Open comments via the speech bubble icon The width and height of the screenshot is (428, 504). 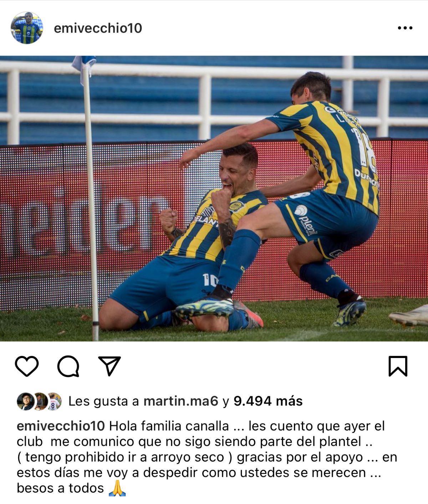click(x=68, y=366)
